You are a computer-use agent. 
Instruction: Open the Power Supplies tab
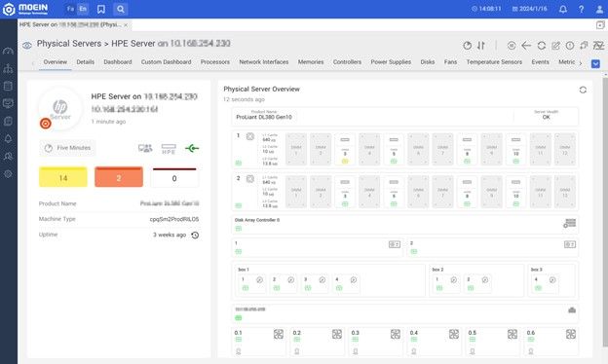click(391, 62)
